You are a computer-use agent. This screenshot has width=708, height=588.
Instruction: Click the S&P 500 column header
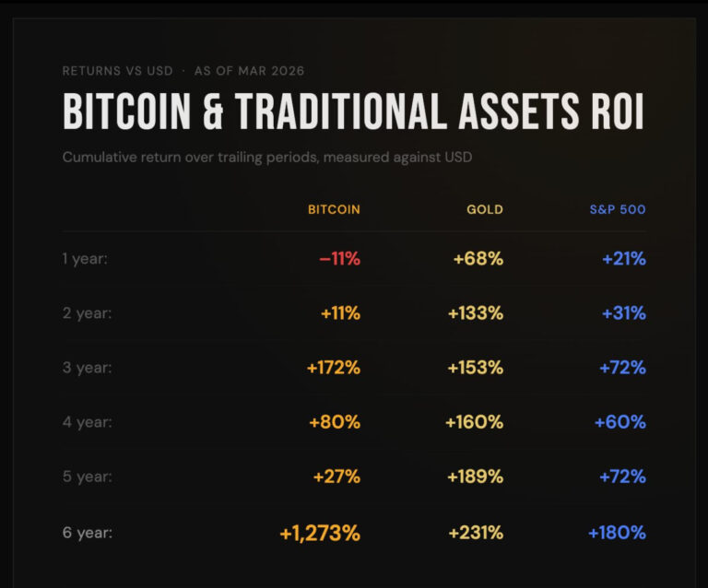pos(618,209)
